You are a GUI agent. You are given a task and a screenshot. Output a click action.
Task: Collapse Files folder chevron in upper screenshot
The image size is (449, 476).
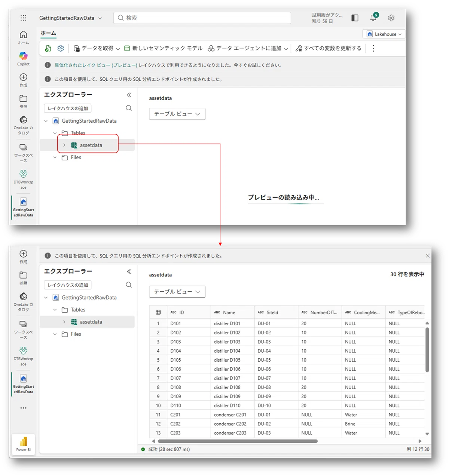coord(55,157)
